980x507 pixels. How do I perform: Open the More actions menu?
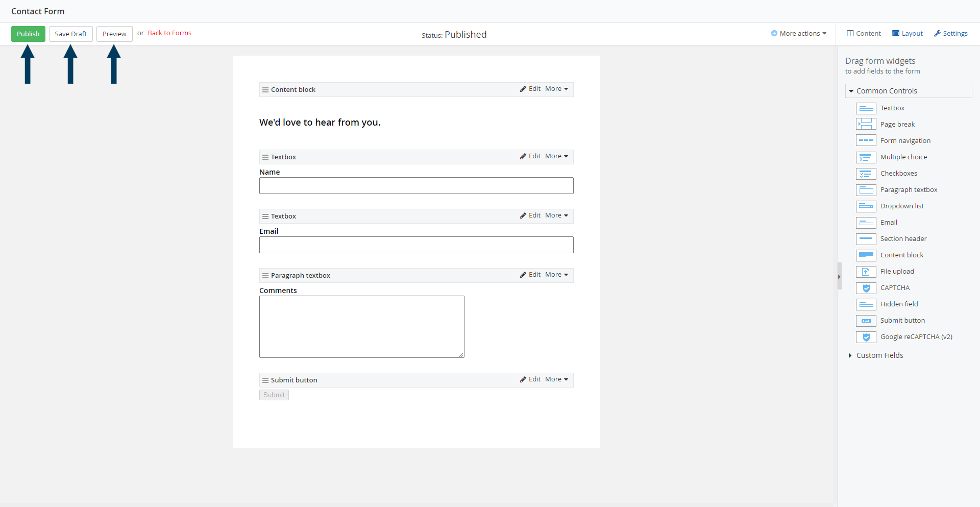click(x=799, y=33)
